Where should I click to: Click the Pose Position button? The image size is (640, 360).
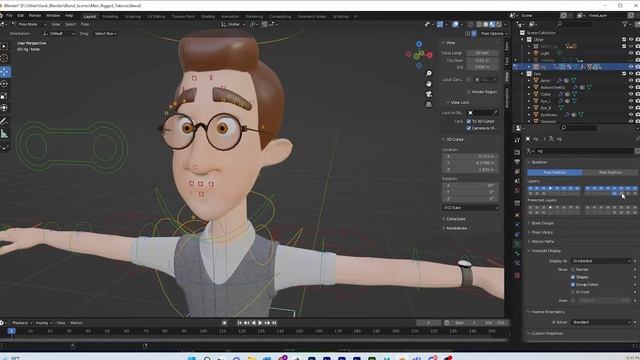pyautogui.click(x=555, y=173)
